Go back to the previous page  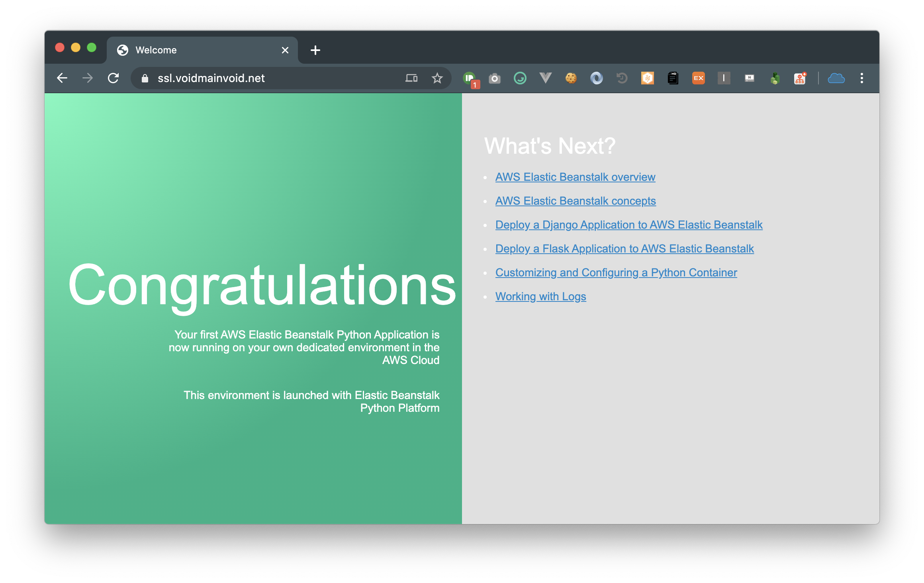click(x=63, y=78)
